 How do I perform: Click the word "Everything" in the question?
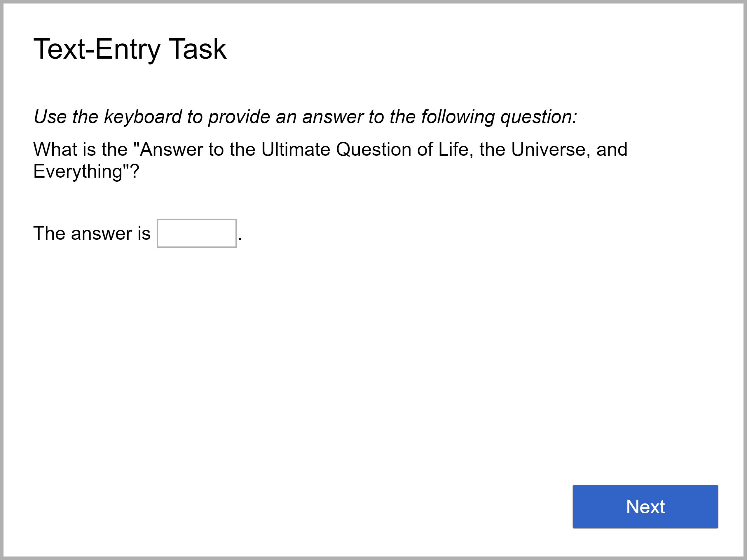coord(77,171)
